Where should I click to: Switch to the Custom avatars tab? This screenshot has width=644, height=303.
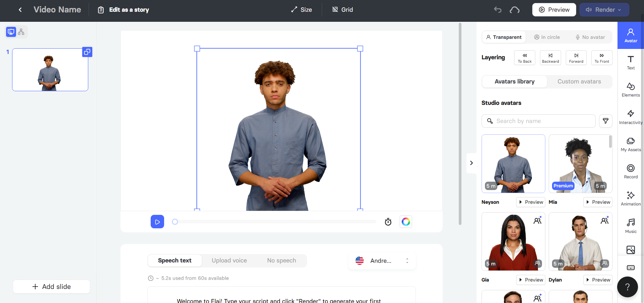[579, 81]
